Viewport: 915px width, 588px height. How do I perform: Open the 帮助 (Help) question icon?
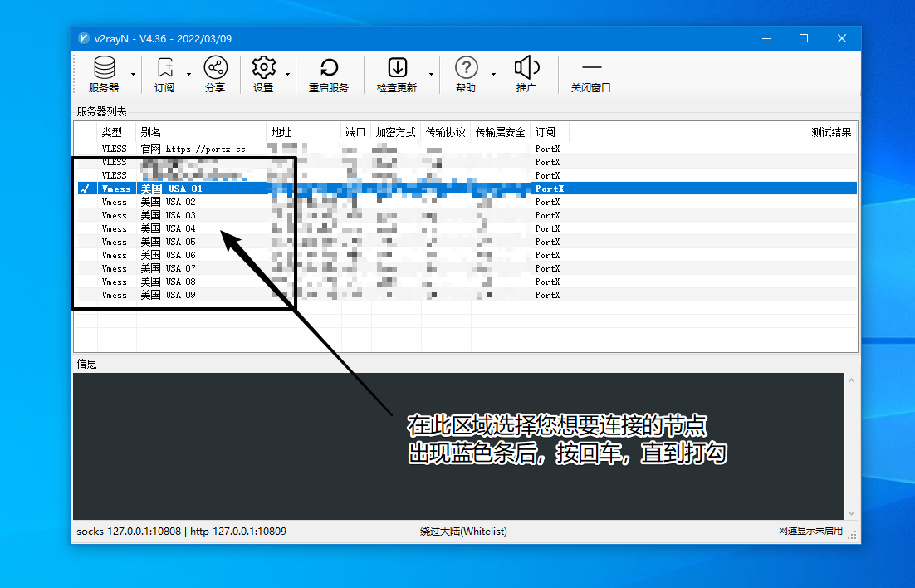[466, 68]
